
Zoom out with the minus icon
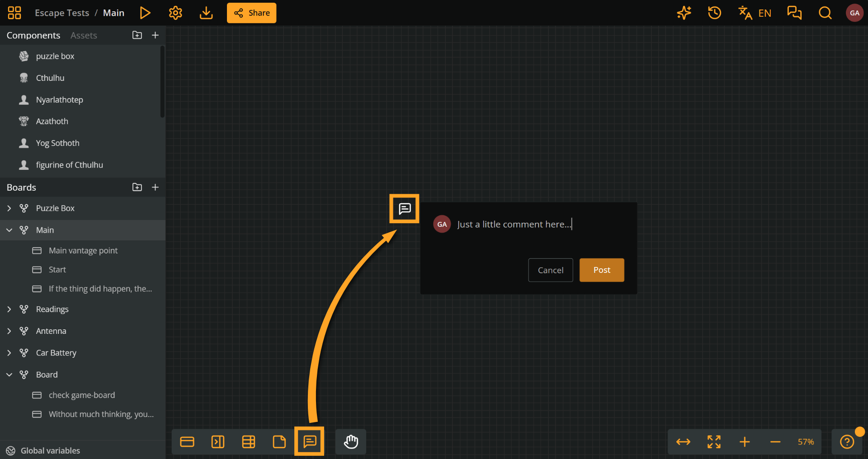775,442
